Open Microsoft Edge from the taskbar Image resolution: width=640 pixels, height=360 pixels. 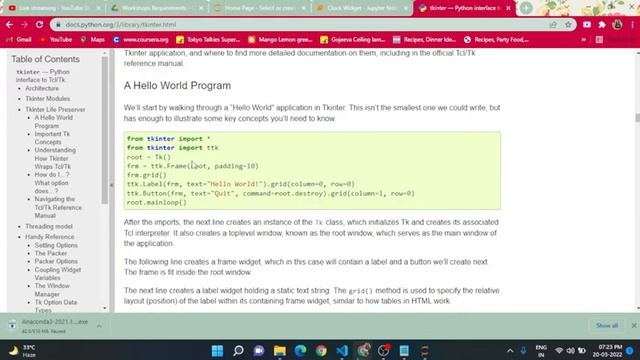(x=300, y=351)
